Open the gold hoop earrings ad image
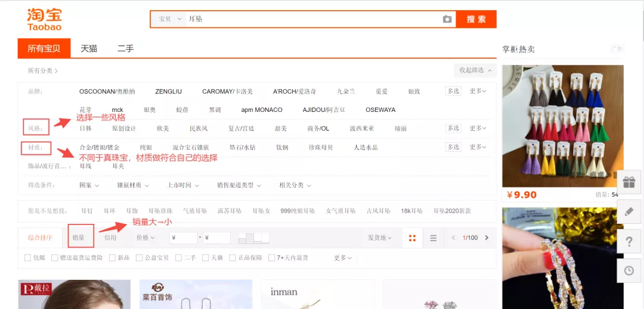 tap(563, 258)
